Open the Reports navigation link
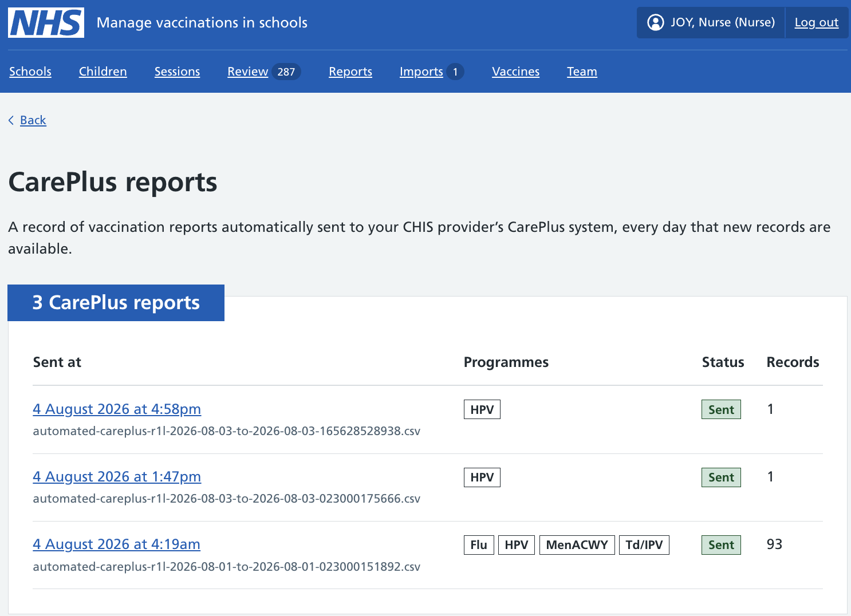851x616 pixels. 350,72
